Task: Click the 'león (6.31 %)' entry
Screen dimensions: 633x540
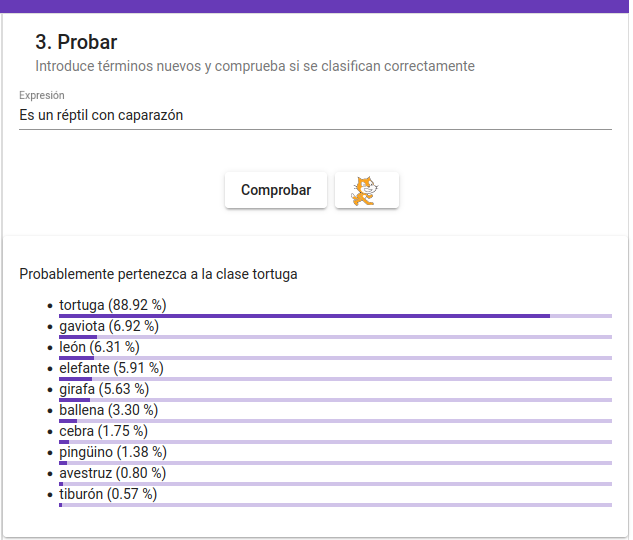Action: pos(99,347)
